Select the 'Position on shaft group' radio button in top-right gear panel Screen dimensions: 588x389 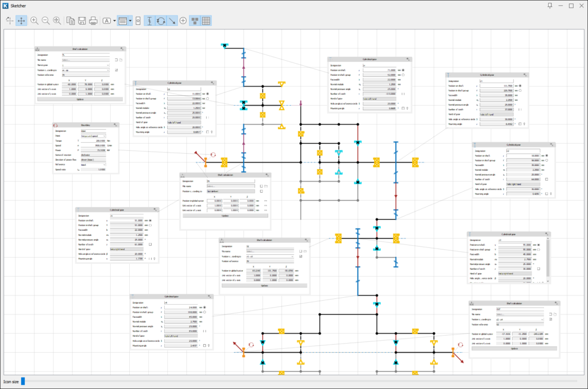coord(520,90)
